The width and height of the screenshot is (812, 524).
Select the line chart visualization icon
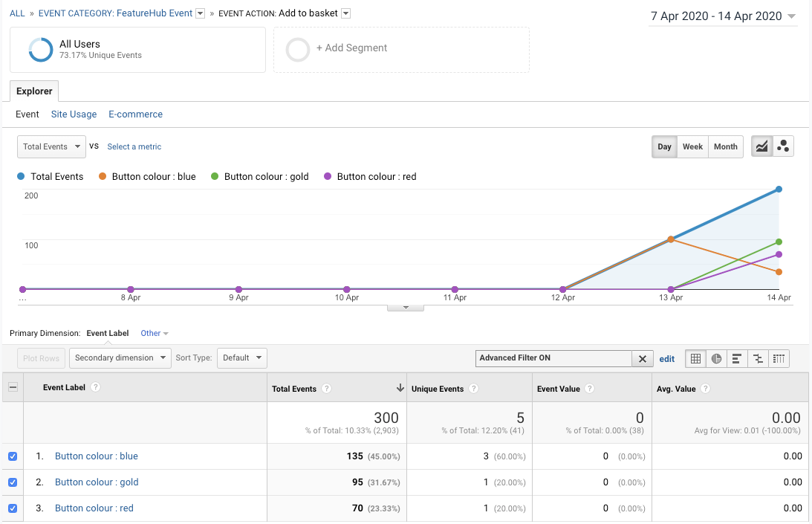click(761, 146)
